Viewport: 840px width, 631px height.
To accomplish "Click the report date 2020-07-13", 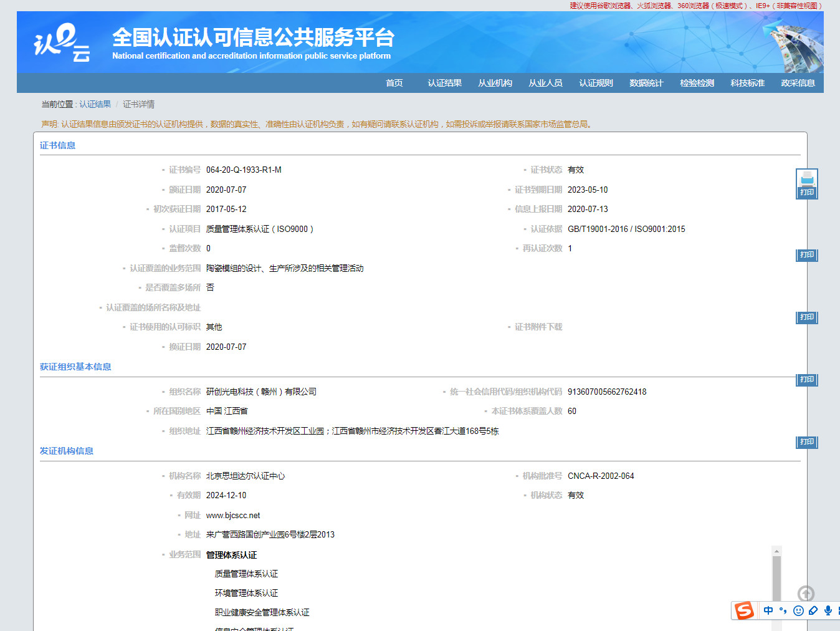I will tap(588, 209).
